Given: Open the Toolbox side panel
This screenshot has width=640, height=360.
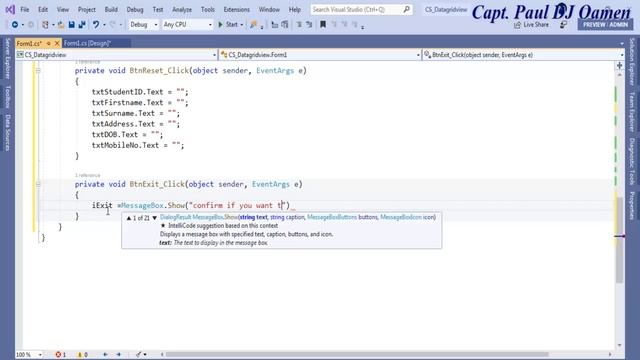Looking at the screenshot, I should (7, 97).
